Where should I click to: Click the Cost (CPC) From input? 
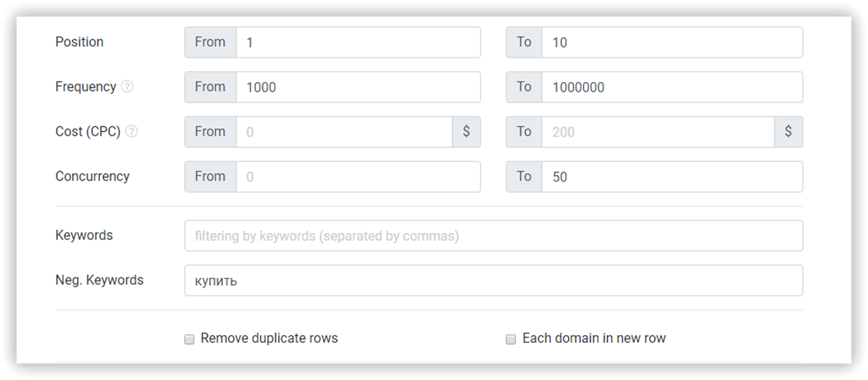[x=344, y=132]
